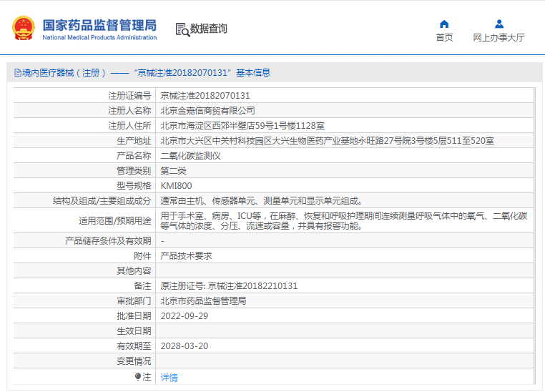Click the document icon before 境内医疗器械
545x392 pixels.
click(x=16, y=73)
